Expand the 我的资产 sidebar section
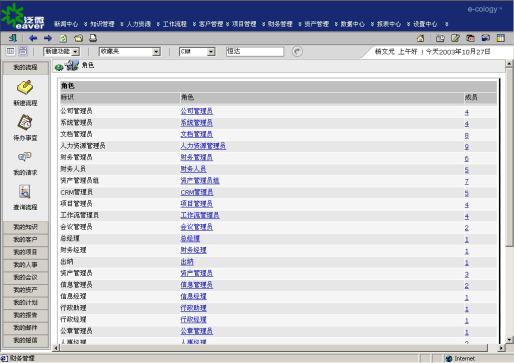 (x=25, y=290)
